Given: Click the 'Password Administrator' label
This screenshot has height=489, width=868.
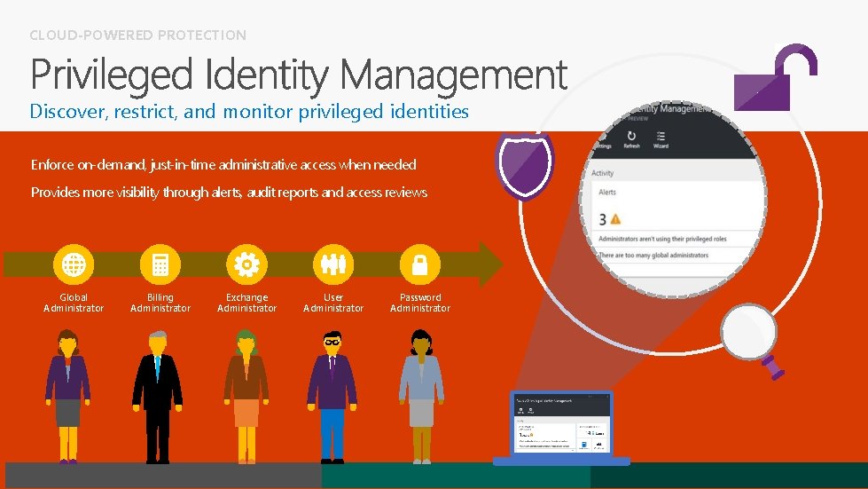Looking at the screenshot, I should pyautogui.click(x=420, y=303).
